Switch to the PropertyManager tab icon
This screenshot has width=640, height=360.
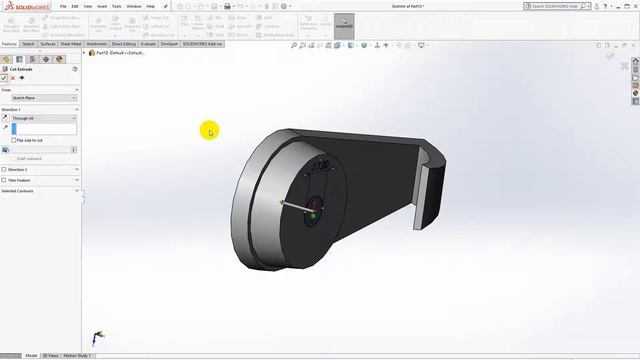19,60
